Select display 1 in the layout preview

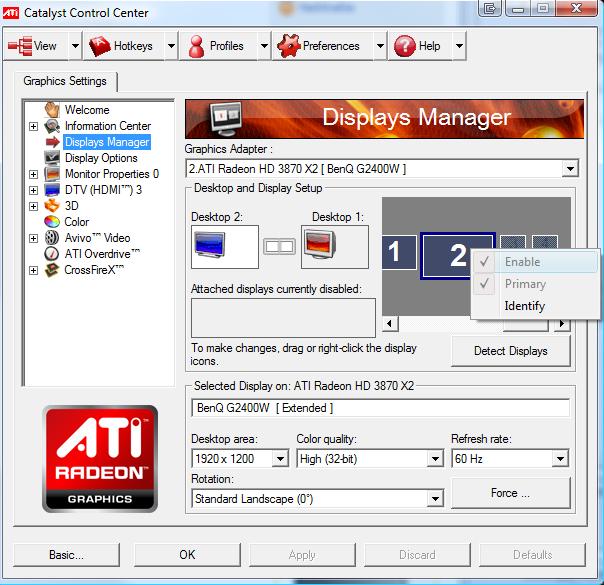click(399, 252)
